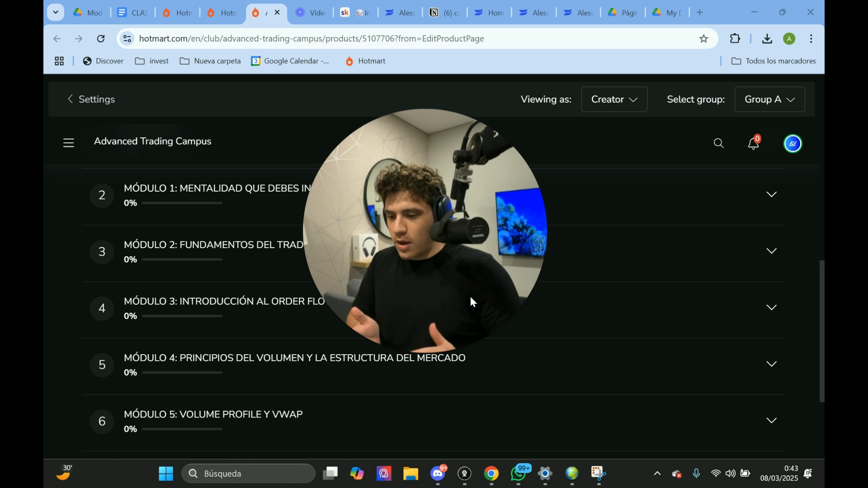Go back to the previous page in Chrome
Screen dimensions: 868x488
57,39
